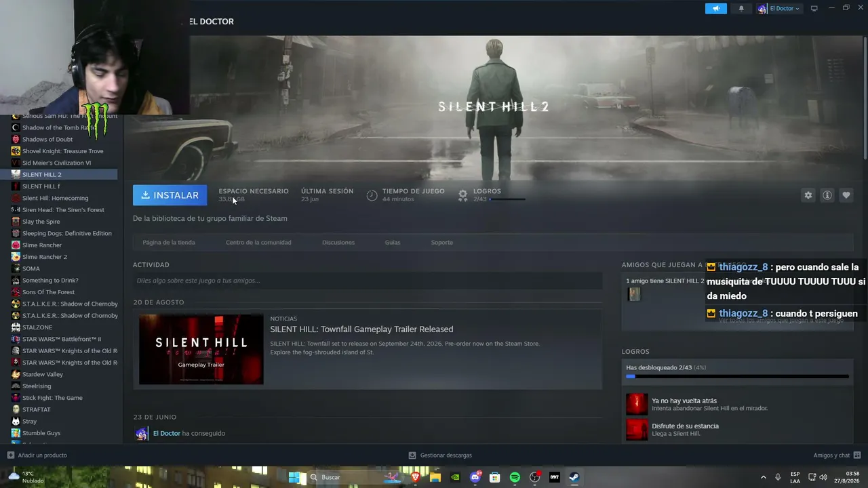Select Shadows of Doubt in the library

click(x=47, y=140)
